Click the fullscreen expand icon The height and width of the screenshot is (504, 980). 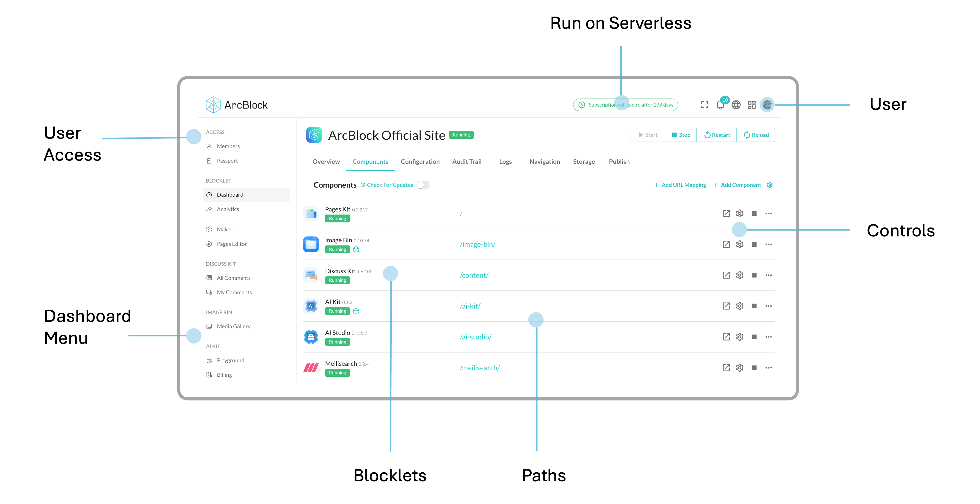pos(704,105)
